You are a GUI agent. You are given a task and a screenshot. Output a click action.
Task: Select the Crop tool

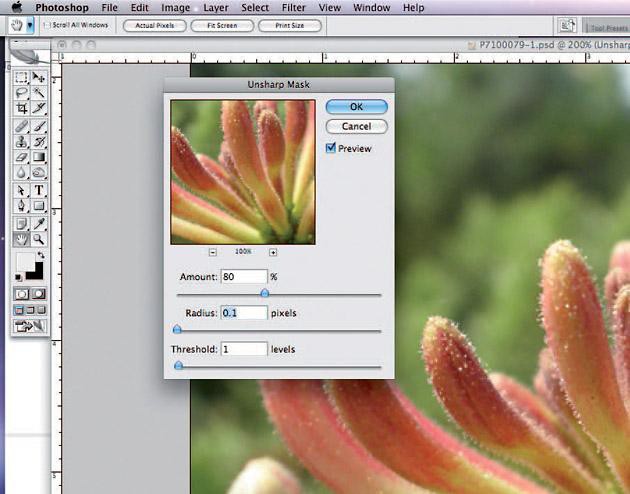pos(21,108)
